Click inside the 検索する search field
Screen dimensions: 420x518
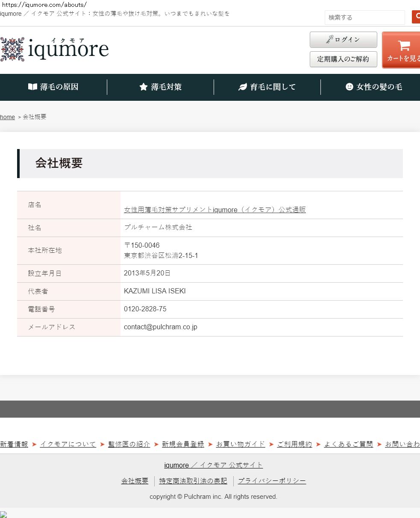coord(364,18)
